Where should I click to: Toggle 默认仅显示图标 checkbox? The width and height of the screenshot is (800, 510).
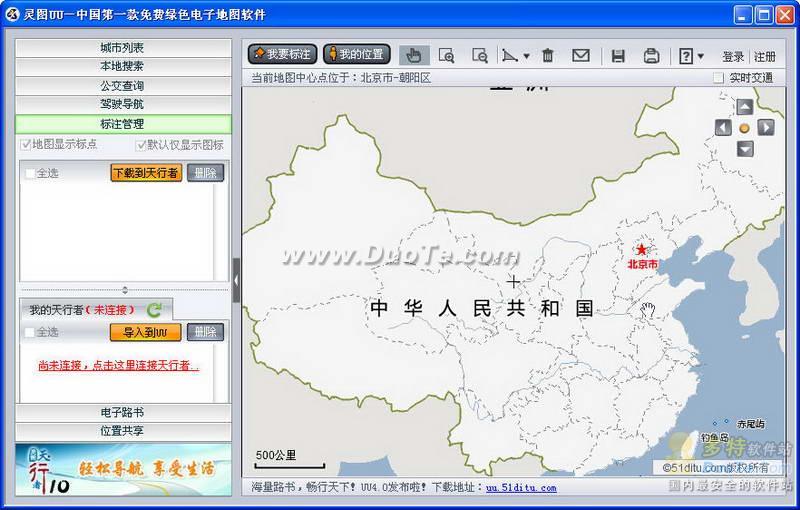pos(140,144)
